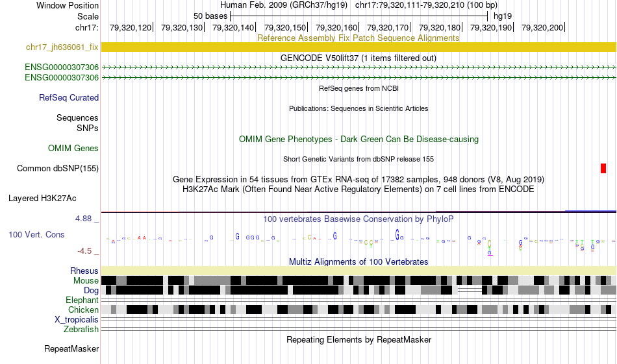This screenshot has width=617, height=364.
Task: Click the 79,320,180 ruler position
Action: [x=440, y=27]
